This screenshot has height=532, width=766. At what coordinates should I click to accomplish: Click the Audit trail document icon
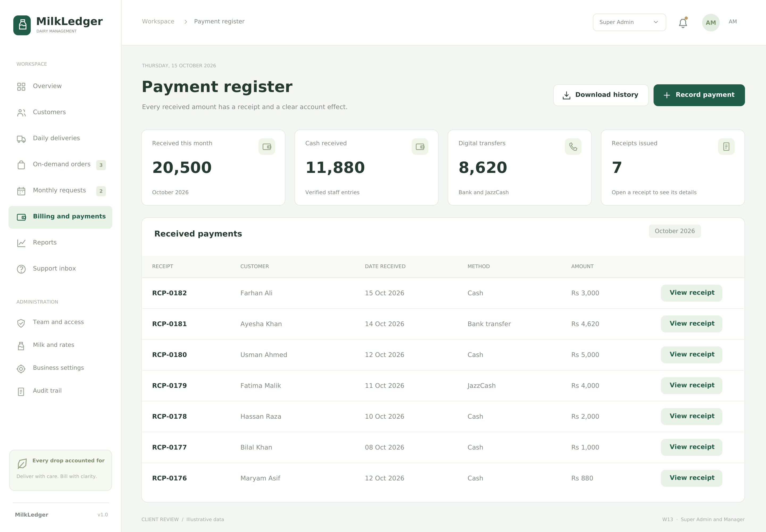[21, 392]
